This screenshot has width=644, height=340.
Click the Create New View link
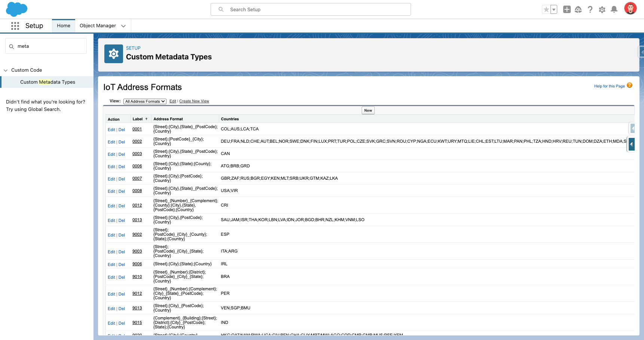(194, 101)
